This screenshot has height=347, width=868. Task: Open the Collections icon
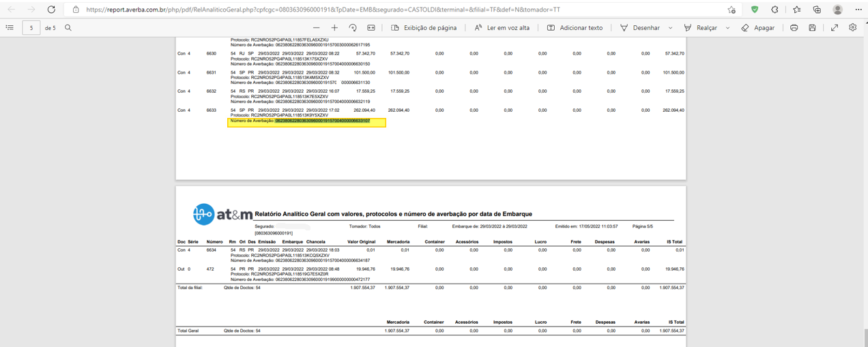817,10
